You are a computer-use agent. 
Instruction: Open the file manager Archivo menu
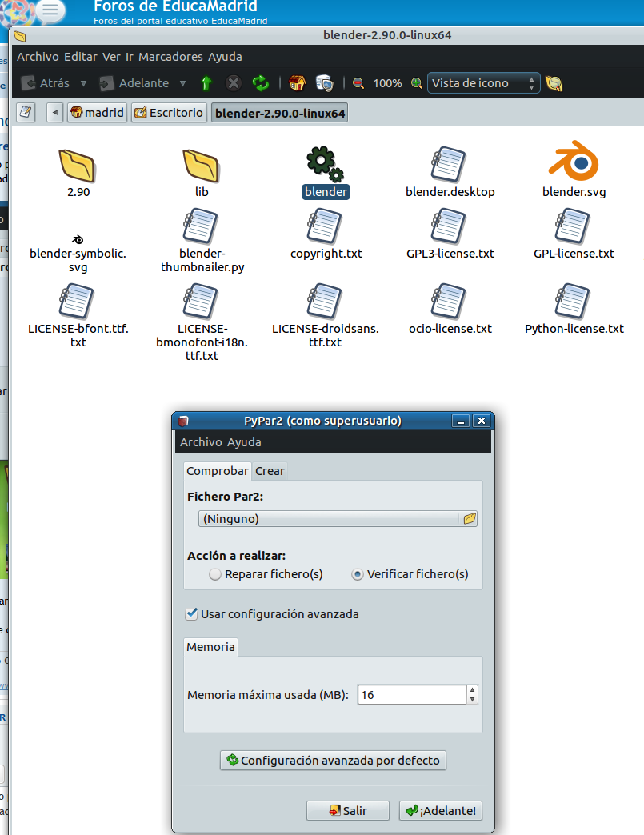pos(38,57)
